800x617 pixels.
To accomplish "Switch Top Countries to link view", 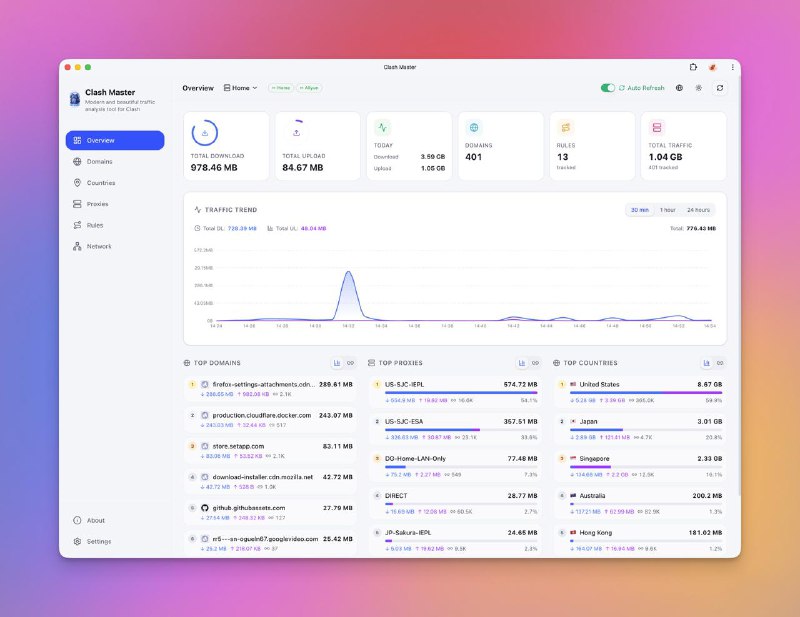I will point(720,363).
